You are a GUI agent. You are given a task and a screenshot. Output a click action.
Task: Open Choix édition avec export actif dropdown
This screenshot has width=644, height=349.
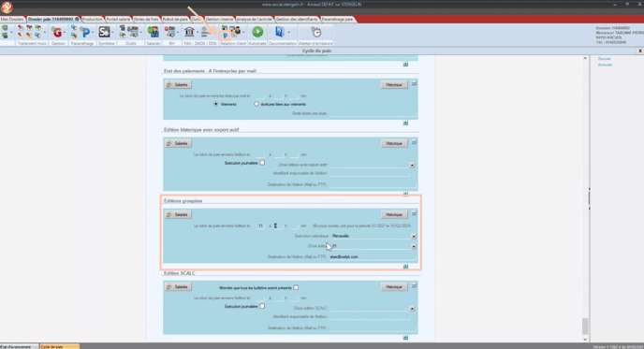pyautogui.click(x=412, y=165)
